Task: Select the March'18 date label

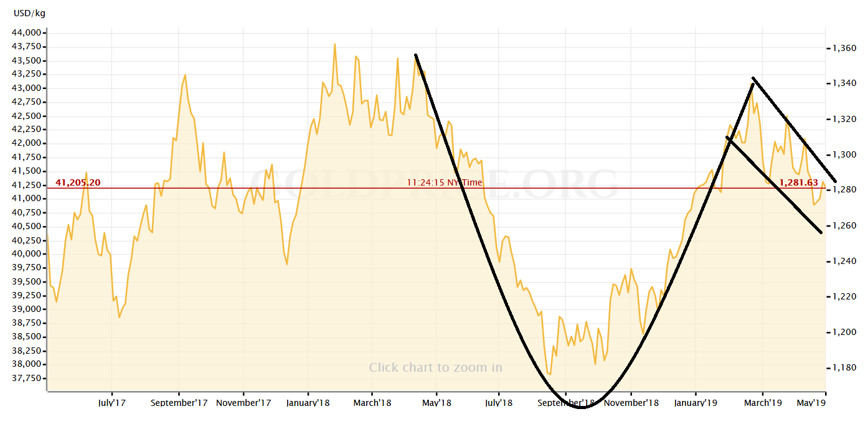Action: click(x=372, y=403)
